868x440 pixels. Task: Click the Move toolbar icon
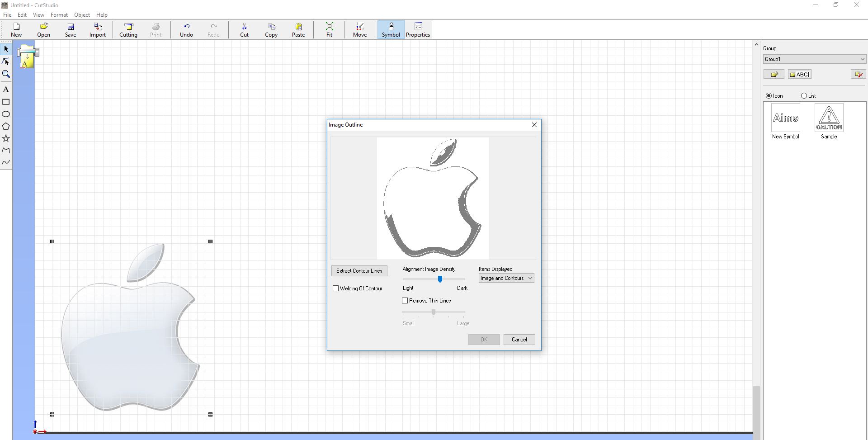pos(360,30)
